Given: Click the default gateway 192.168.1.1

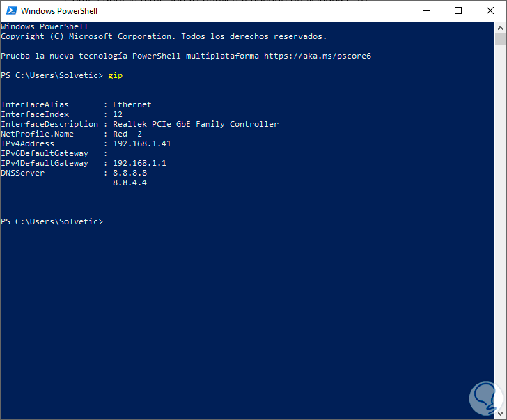Looking at the screenshot, I should tap(139, 163).
